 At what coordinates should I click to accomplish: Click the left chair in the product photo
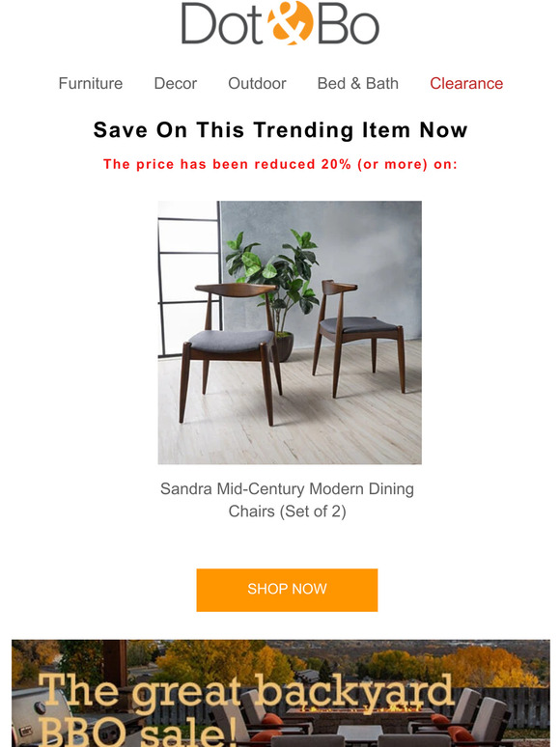(232, 352)
